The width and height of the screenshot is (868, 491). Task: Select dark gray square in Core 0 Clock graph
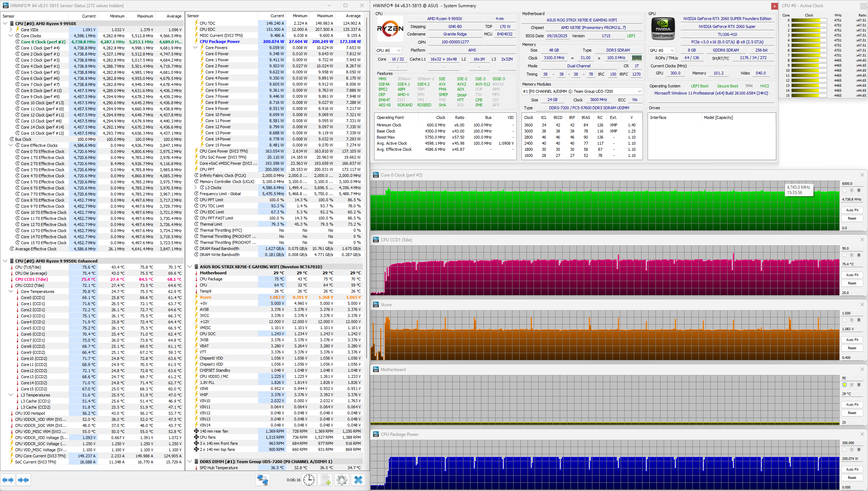click(x=859, y=190)
